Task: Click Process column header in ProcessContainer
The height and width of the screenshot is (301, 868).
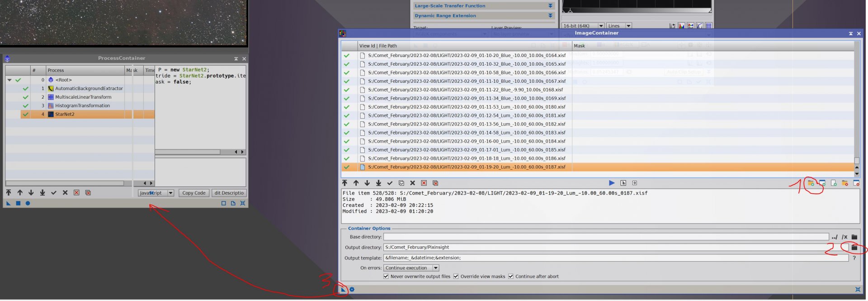Action: pyautogui.click(x=85, y=70)
